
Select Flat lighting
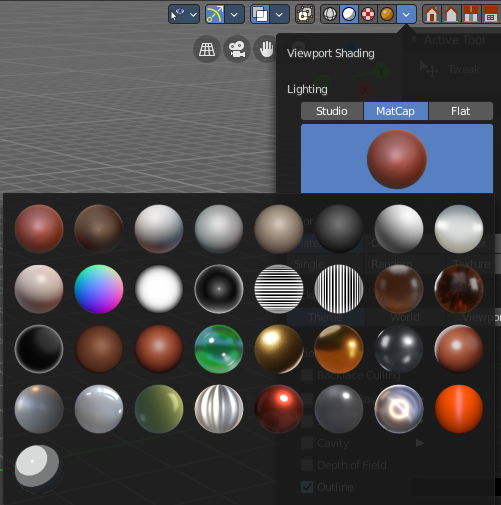point(461,111)
